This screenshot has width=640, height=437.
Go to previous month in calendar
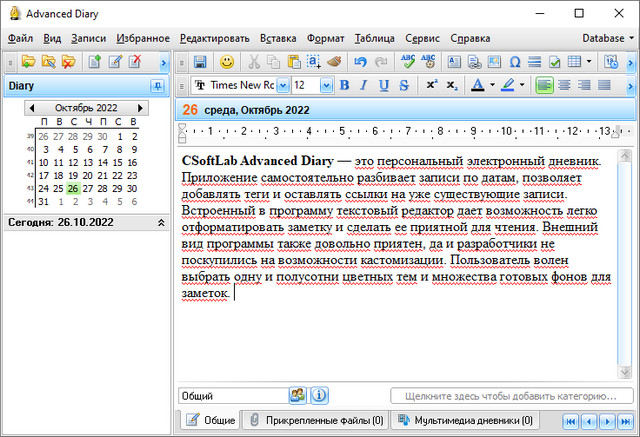[32, 107]
